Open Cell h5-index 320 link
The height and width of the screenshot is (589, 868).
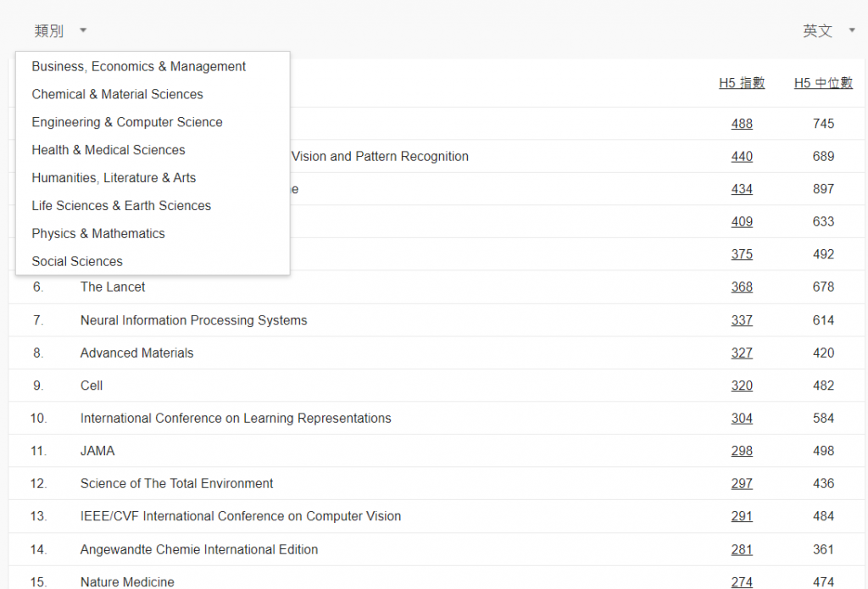point(742,386)
